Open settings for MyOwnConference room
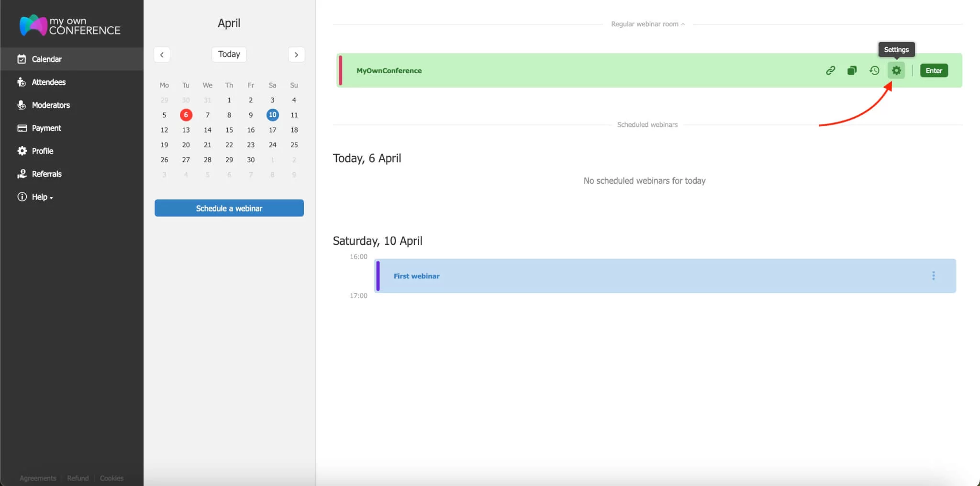This screenshot has height=486, width=980. 896,70
